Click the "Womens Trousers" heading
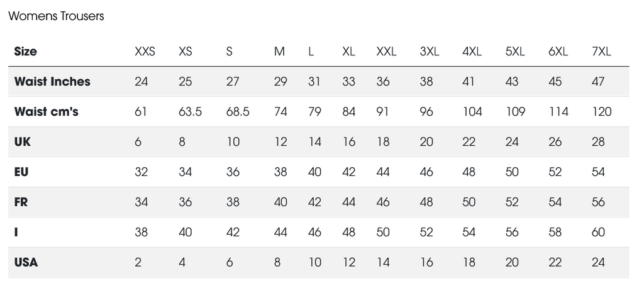644x293 pixels. point(56,17)
